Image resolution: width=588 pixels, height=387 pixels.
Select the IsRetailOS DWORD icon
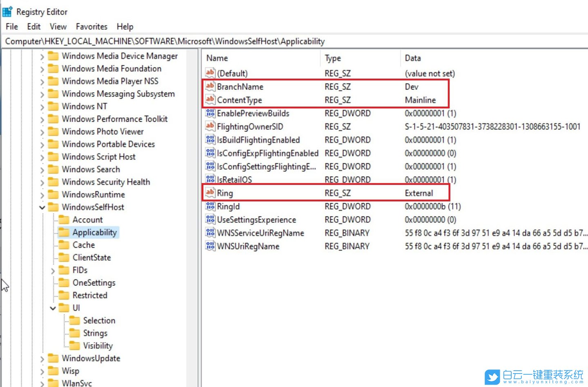[x=210, y=179]
